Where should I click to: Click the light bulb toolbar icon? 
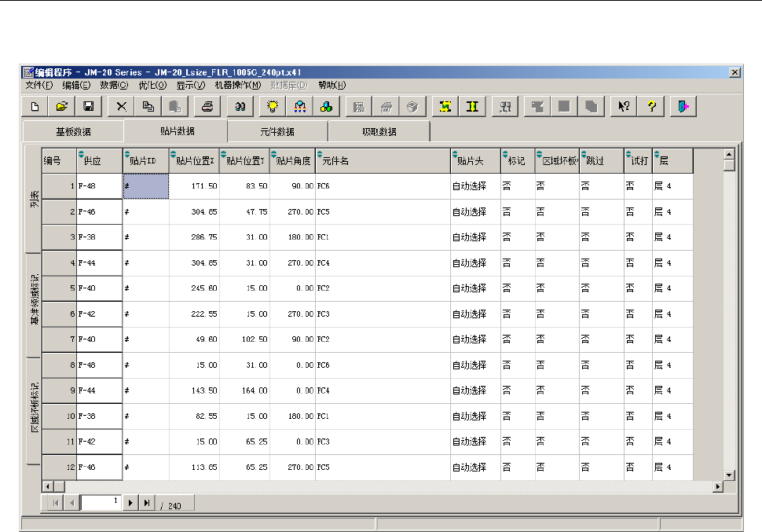click(x=274, y=107)
